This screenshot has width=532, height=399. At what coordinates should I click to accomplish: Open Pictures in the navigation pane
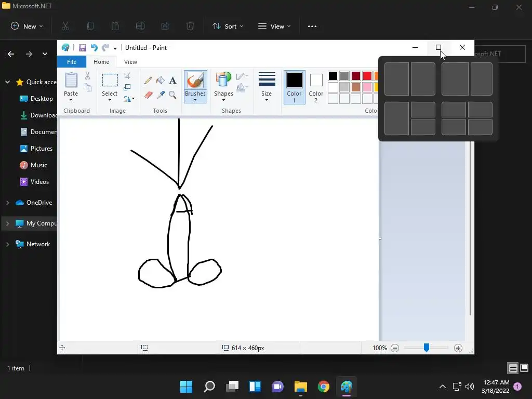coord(36,149)
